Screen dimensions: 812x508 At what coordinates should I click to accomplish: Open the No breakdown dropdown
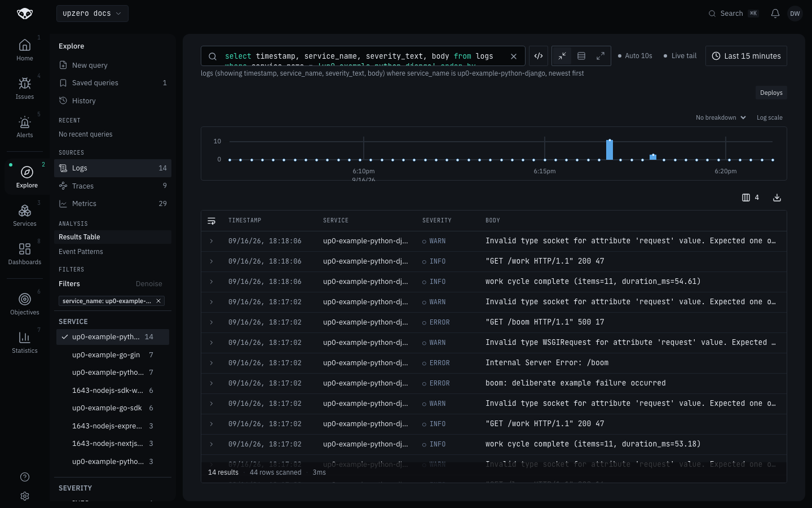pyautogui.click(x=721, y=117)
